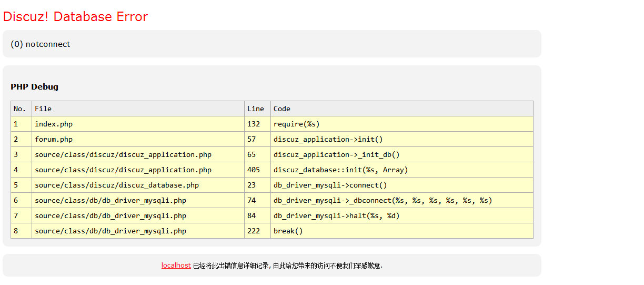Select the (0) notconnect error message
This screenshot has width=644, height=285.
(41, 44)
